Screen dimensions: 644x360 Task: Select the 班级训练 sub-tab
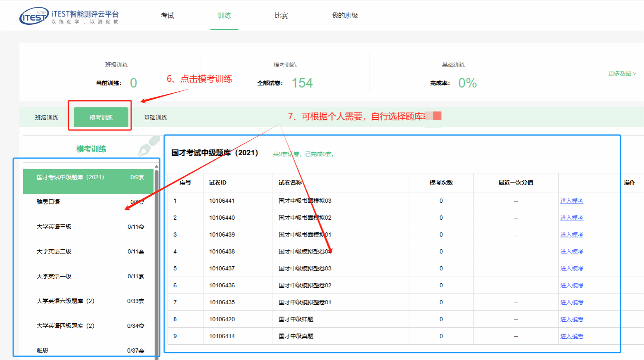47,118
